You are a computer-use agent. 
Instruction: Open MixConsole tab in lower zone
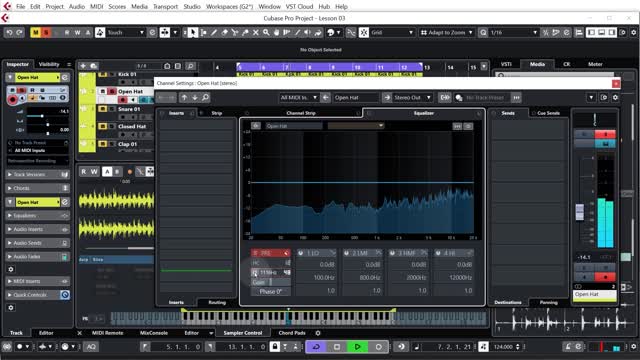[153, 333]
